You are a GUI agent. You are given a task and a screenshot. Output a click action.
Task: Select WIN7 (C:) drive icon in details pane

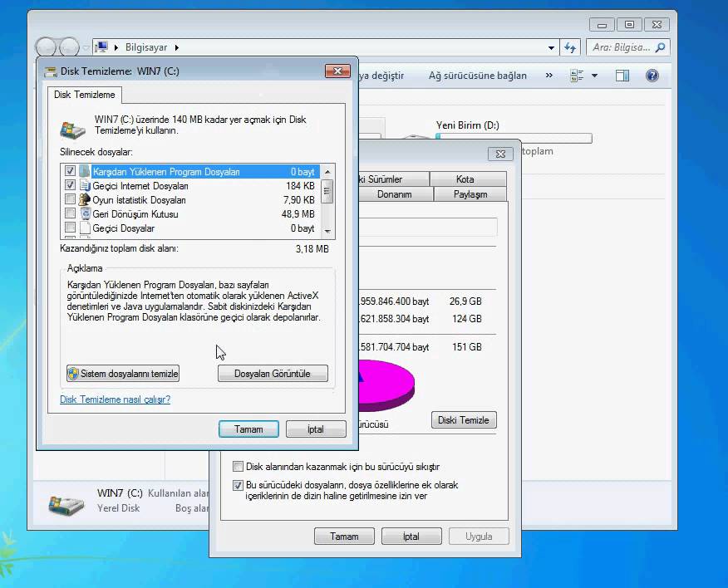click(x=66, y=504)
